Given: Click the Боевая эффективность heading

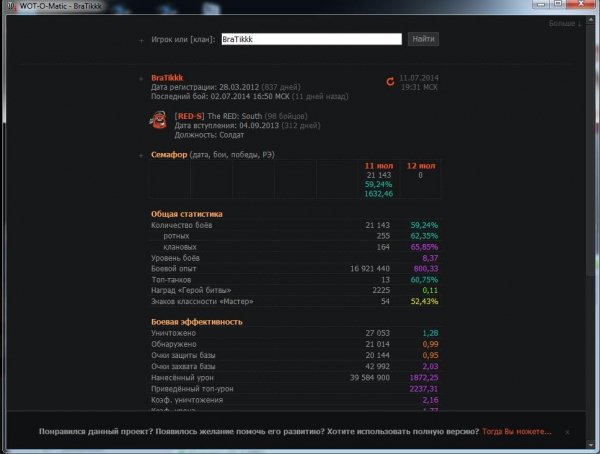Looking at the screenshot, I should click(x=197, y=322).
